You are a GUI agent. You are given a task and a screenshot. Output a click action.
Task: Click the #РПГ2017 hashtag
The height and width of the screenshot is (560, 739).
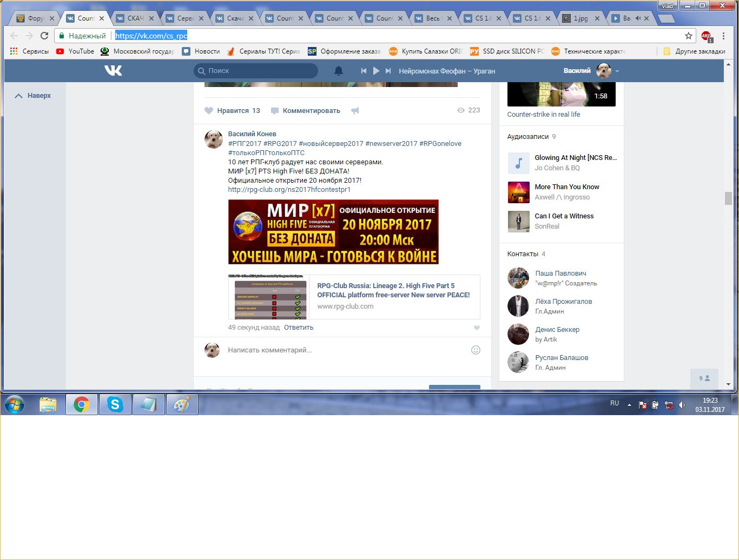point(245,144)
